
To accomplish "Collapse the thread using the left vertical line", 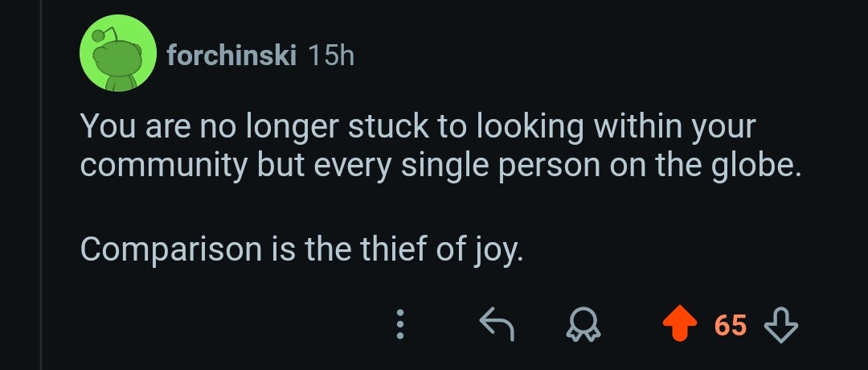I will pos(41,185).
